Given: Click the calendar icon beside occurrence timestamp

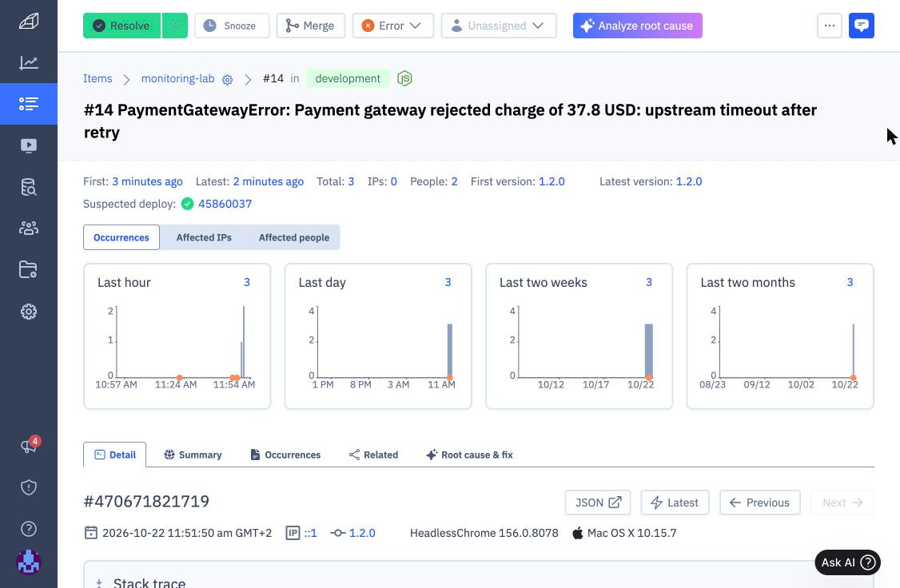Looking at the screenshot, I should (90, 533).
